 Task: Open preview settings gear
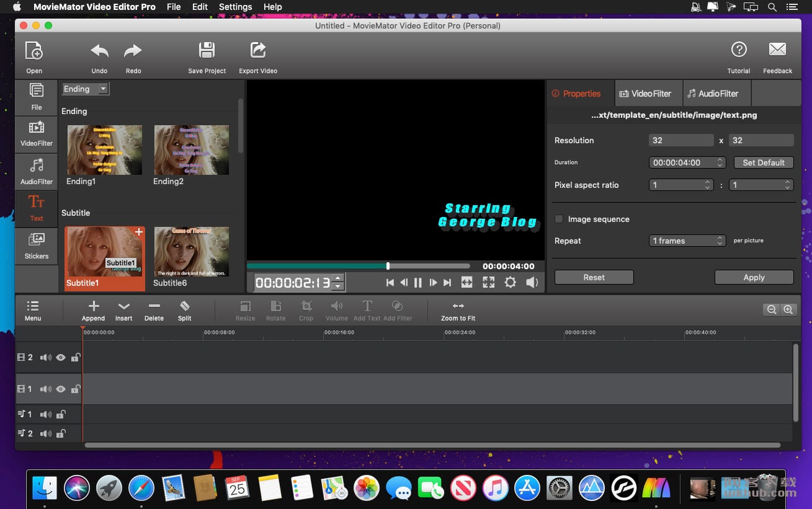(x=510, y=283)
